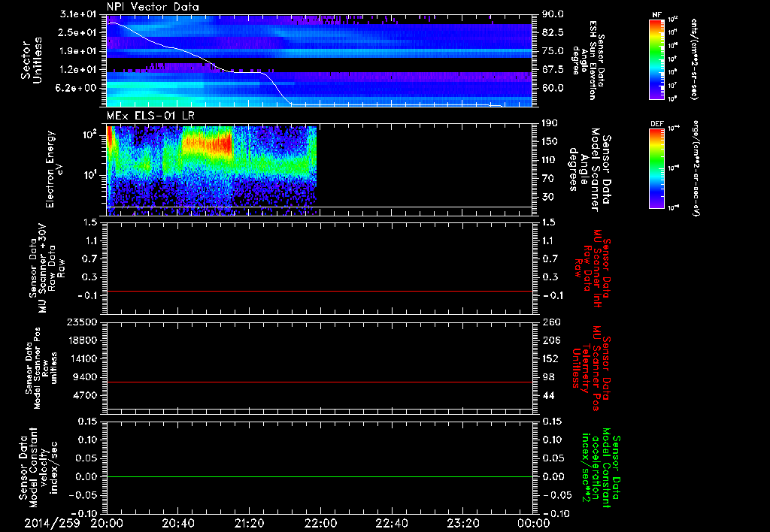Screen dimensions: 770x532
Task: Click the 23:20 time axis label
Action: 462,523
